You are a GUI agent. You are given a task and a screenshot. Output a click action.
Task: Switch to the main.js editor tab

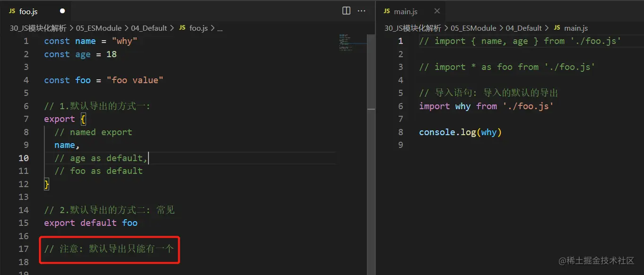(405, 11)
